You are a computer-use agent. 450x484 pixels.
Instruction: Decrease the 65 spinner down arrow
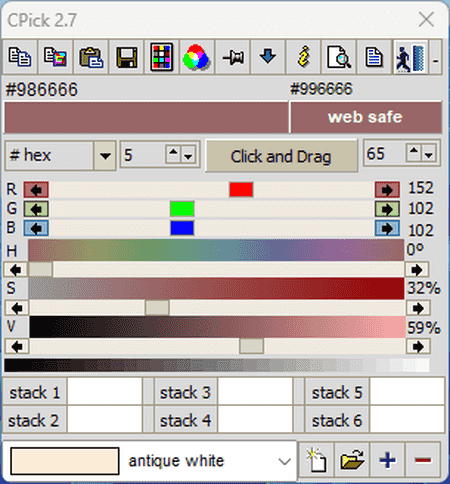tap(429, 153)
